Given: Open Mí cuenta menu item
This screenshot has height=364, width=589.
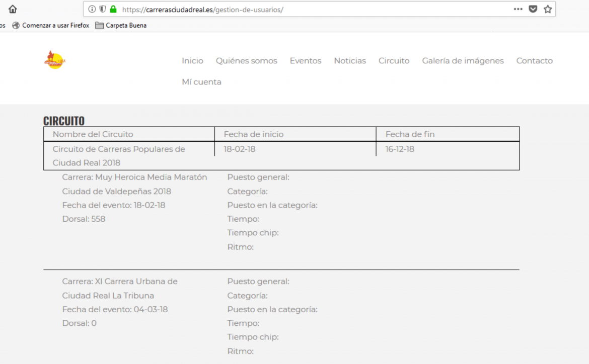Looking at the screenshot, I should coord(201,82).
